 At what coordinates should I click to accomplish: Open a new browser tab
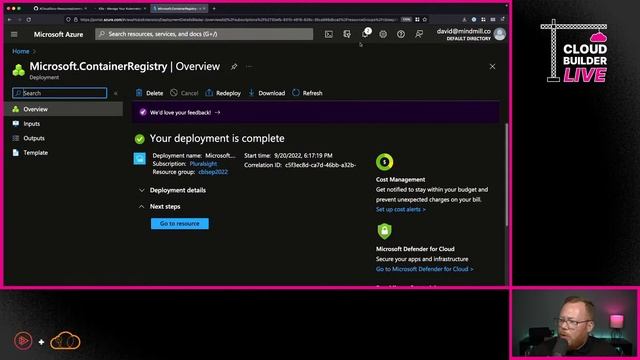(x=214, y=8)
